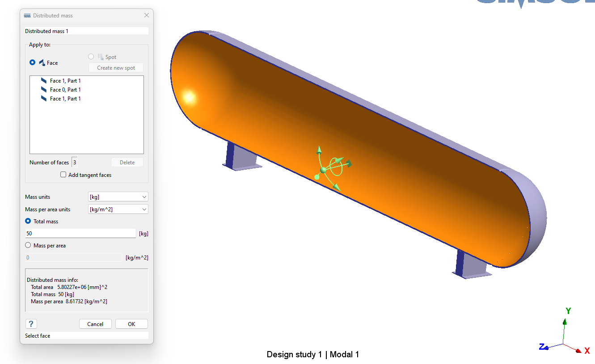This screenshot has height=364, width=595.
Task: Click the Mass per area value field
Action: pyautogui.click(x=73, y=257)
